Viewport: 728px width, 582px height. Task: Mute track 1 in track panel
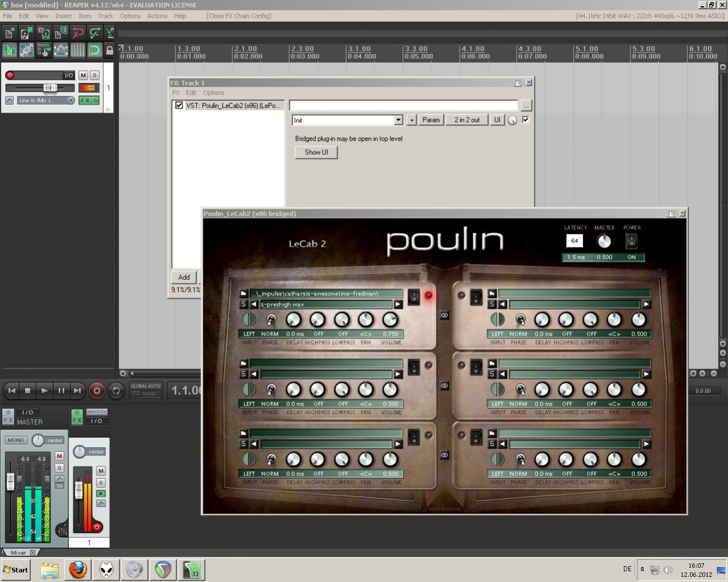(x=84, y=75)
